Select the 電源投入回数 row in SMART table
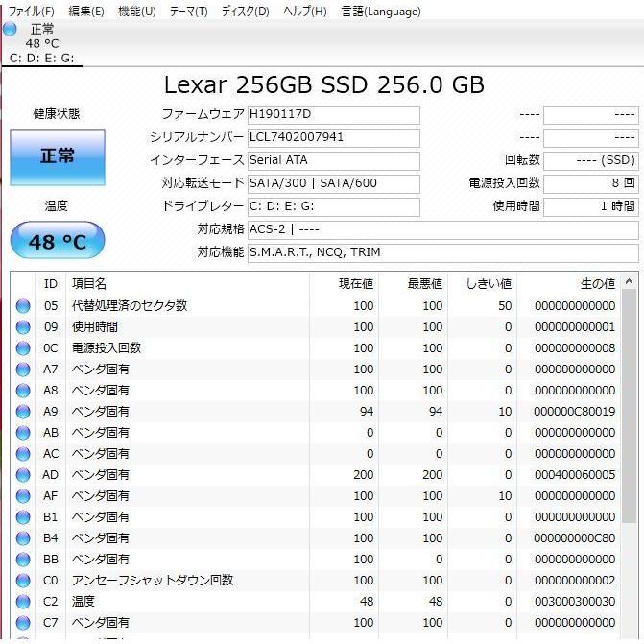This screenshot has width=644, height=644. [x=315, y=348]
